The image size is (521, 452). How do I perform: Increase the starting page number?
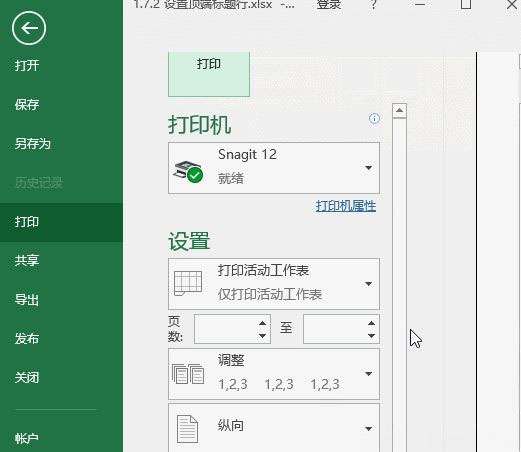(x=263, y=323)
